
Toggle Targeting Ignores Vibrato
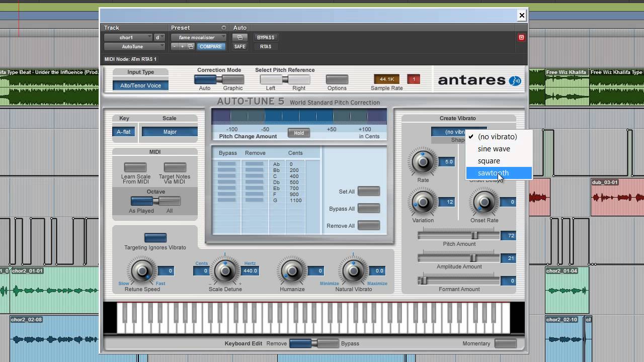pyautogui.click(x=155, y=237)
